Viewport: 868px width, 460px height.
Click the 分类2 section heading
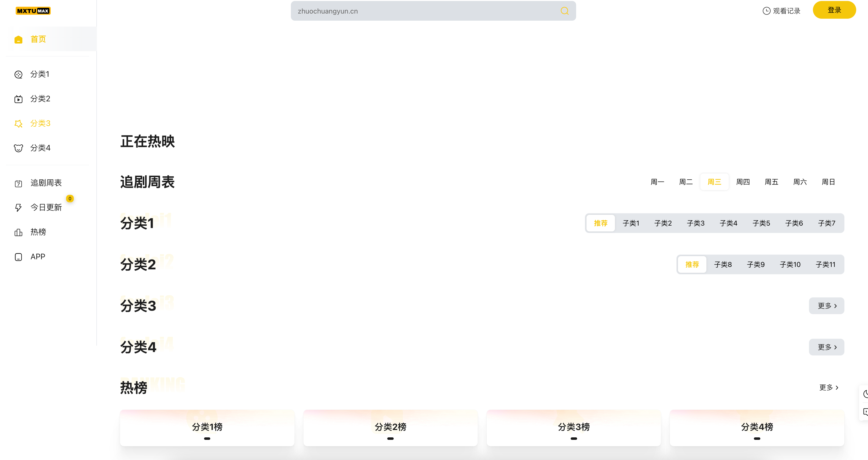tap(138, 264)
